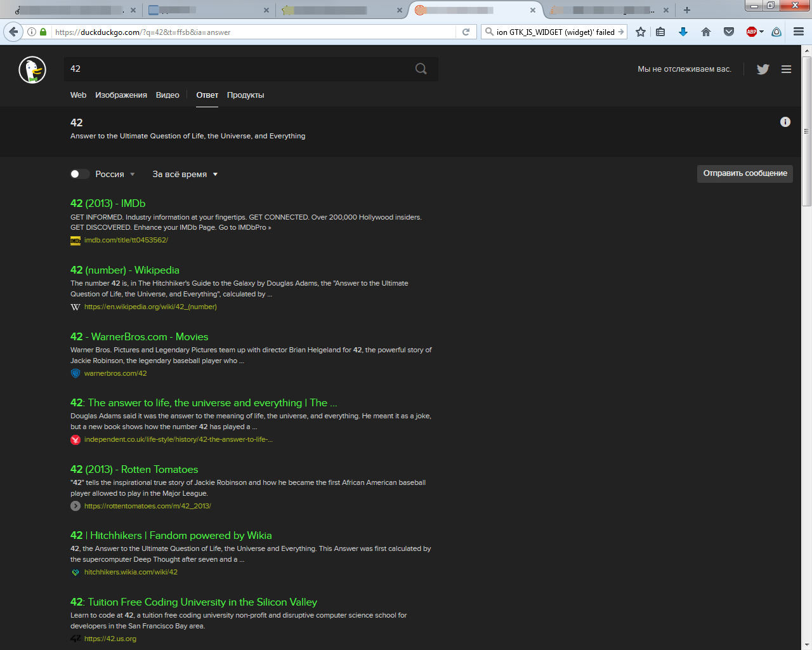
Task: Open the 42 - WarnerBros.com - Movies result
Action: 140,336
